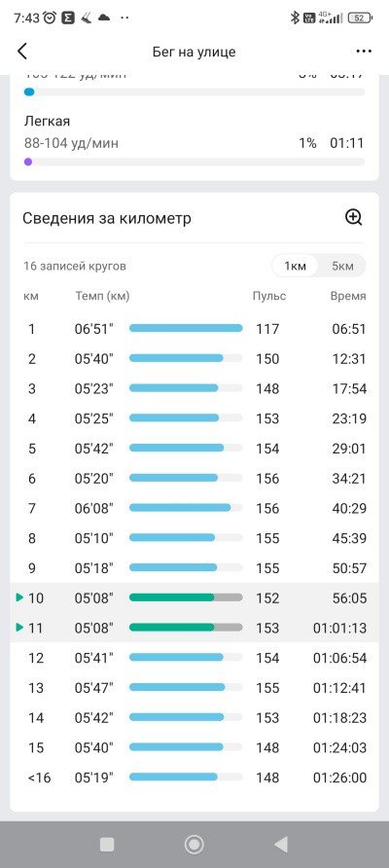The width and height of the screenshot is (389, 868).
Task: Tap the magnifier zoom-in icon
Action: (x=354, y=218)
